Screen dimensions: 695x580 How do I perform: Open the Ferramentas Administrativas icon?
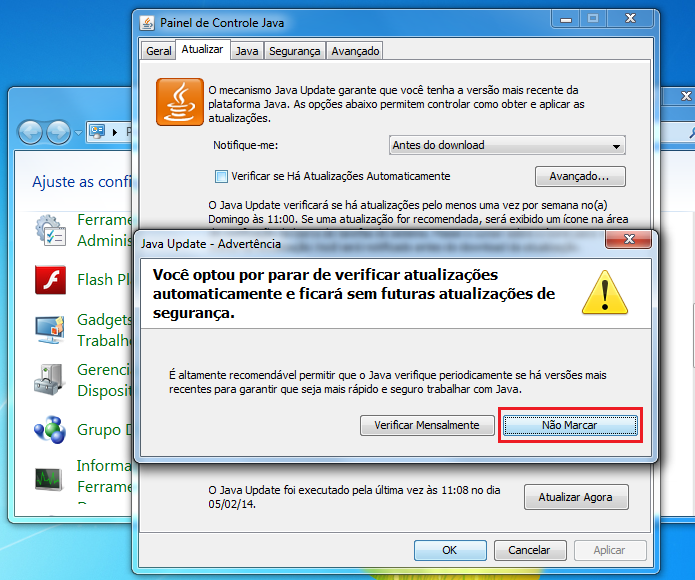[50, 230]
